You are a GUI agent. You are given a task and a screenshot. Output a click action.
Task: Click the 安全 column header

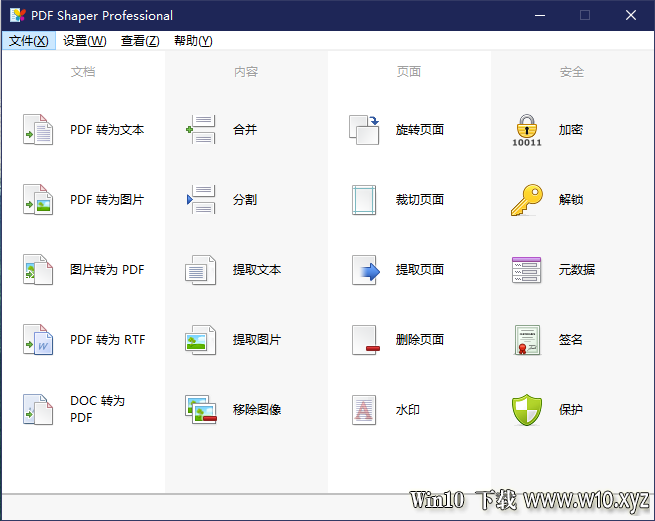[572, 72]
